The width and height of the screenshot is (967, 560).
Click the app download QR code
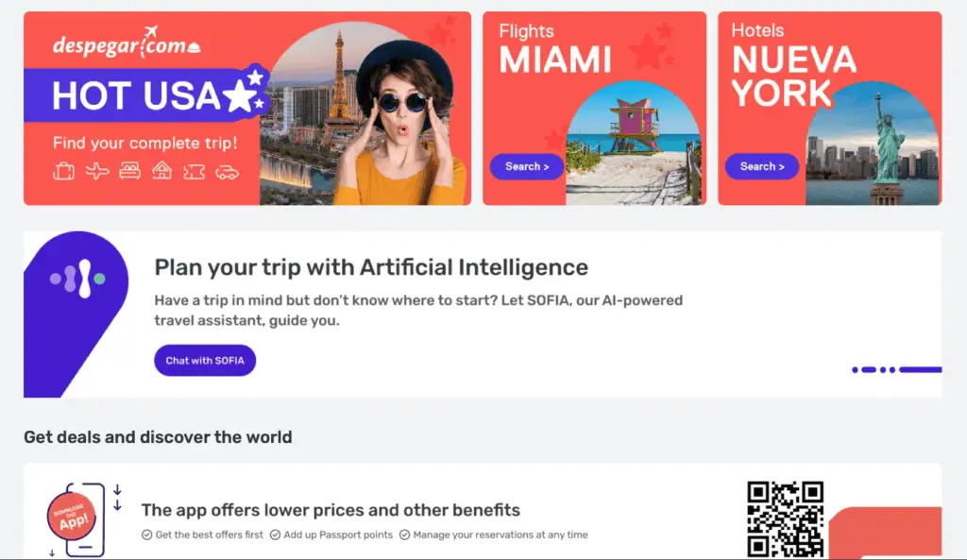785,519
